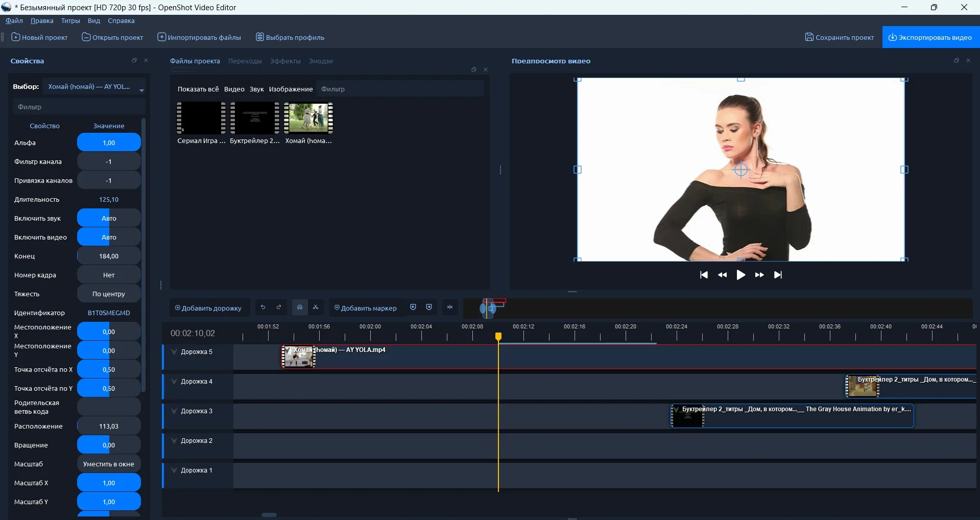Open the Буктрейлер clip menu arrow on Дорожка 3
This screenshot has height=520, width=980.
point(676,410)
